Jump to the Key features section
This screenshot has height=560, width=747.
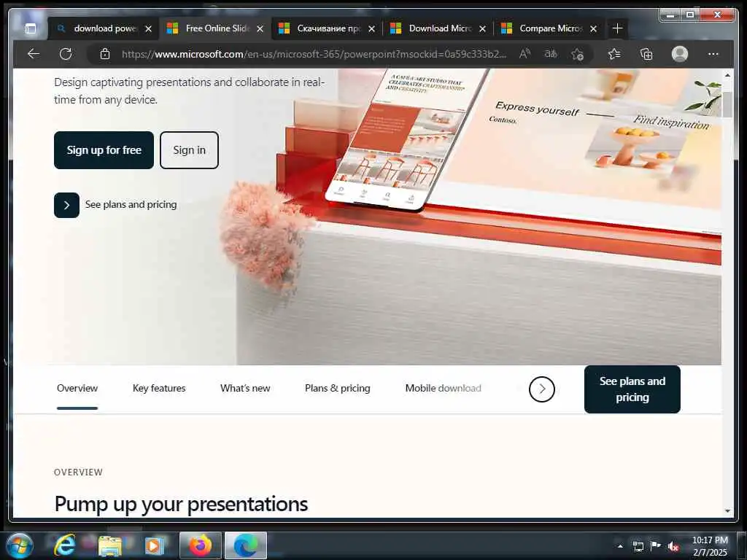[159, 388]
